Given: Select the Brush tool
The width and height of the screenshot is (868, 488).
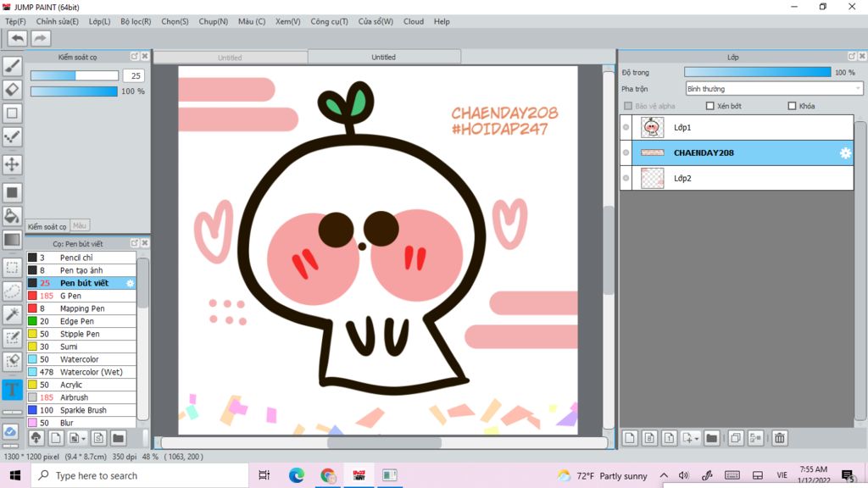Looking at the screenshot, I should [x=12, y=66].
